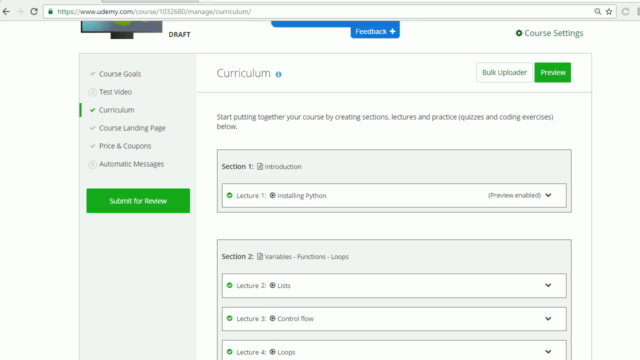Click the zoom magnifier icon in address bar
The width and height of the screenshot is (640, 360).
tap(598, 11)
